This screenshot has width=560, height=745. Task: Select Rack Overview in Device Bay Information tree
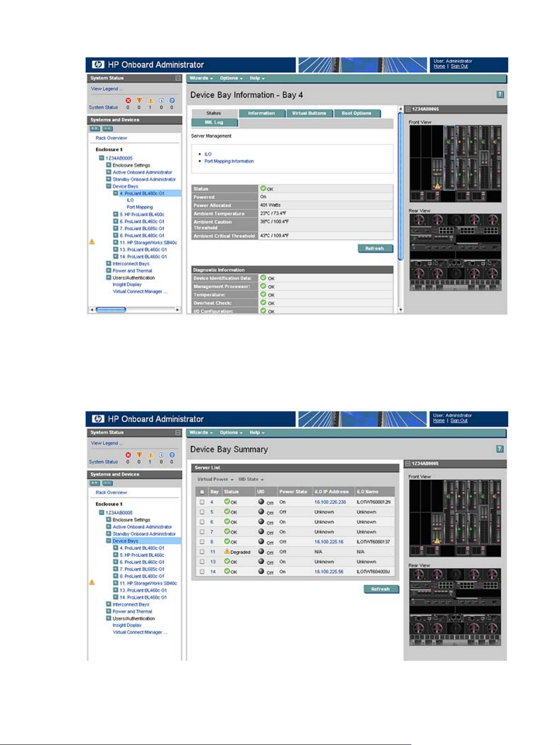point(111,138)
